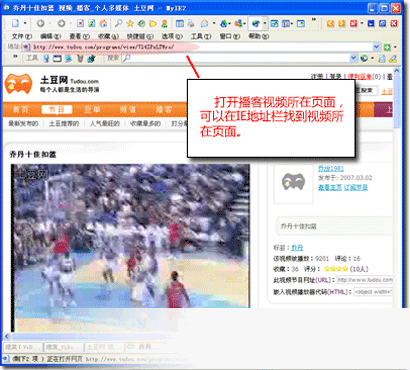This screenshot has width=410, height=370.
Task: Click the new blank page icon
Action: click(15, 23)
